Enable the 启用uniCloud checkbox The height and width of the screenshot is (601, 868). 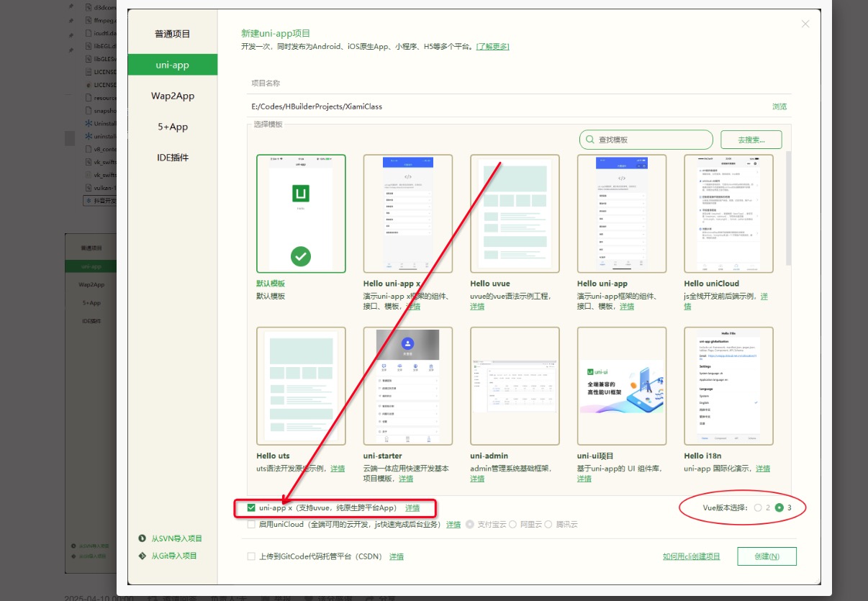point(251,525)
